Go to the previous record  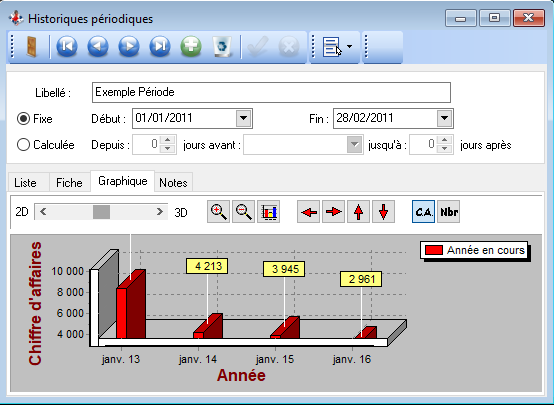pyautogui.click(x=98, y=46)
